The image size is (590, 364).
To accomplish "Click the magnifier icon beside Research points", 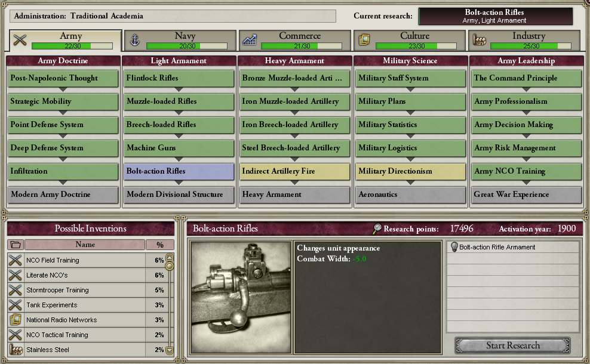I will tap(377, 229).
